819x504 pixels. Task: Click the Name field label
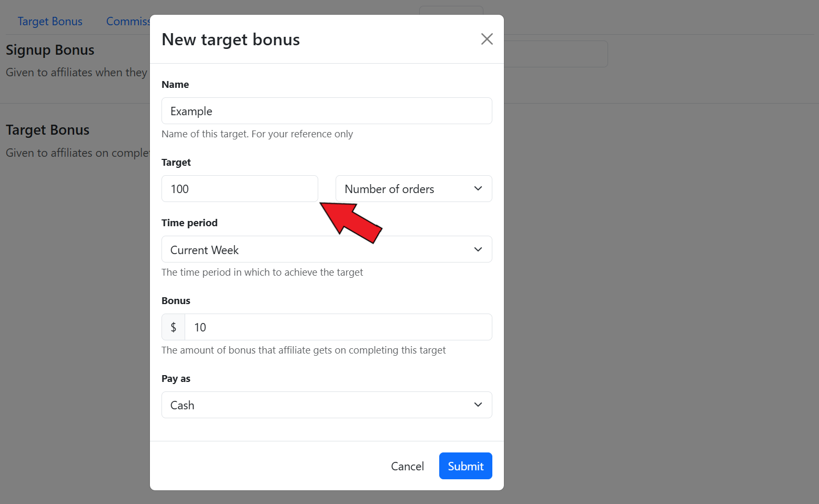[x=175, y=85]
